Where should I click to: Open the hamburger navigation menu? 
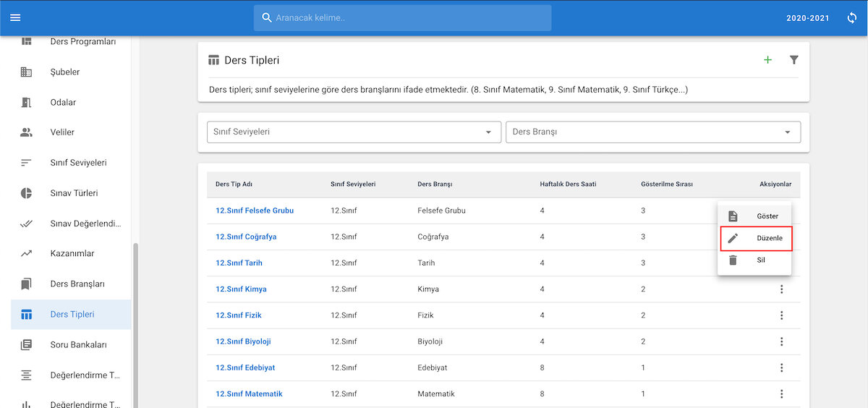(x=15, y=17)
